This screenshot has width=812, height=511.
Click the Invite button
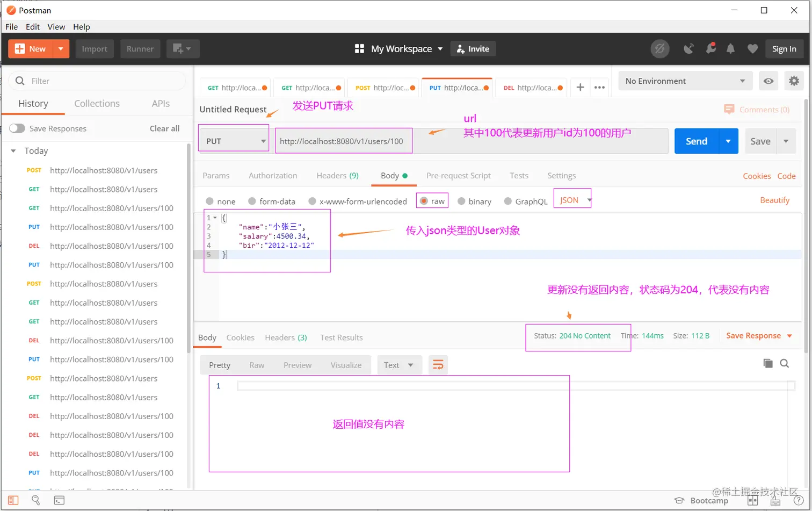tap(473, 49)
